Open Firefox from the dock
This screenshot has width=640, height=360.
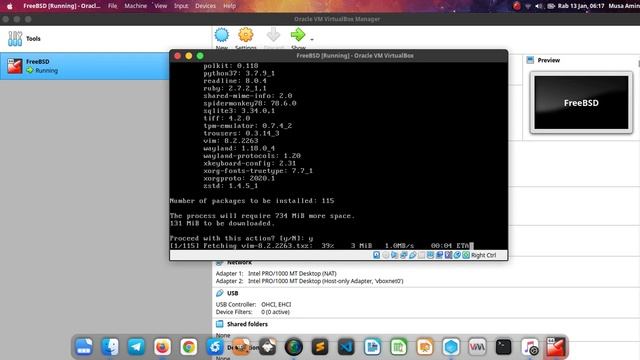click(162, 347)
